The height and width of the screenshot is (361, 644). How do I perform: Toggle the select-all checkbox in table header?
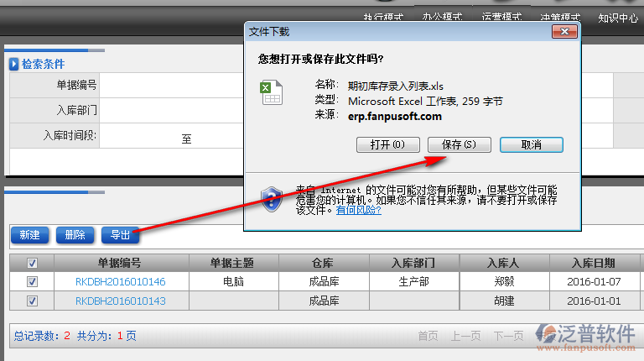pyautogui.click(x=32, y=263)
